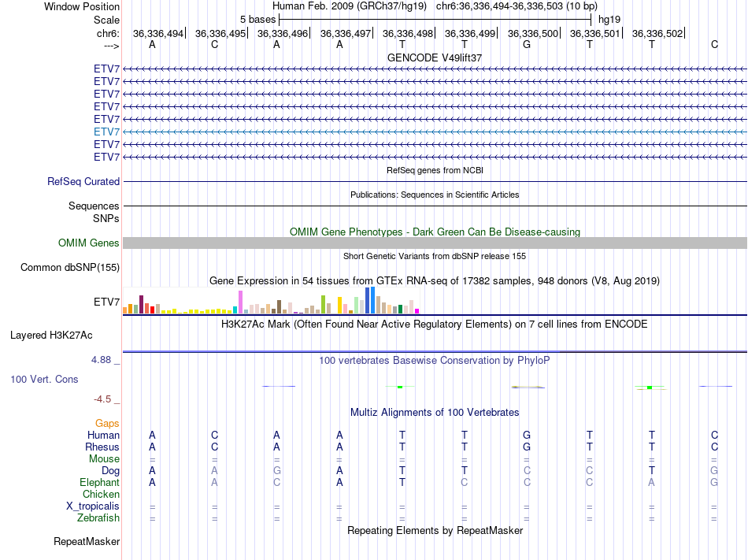
Task: Click the tallest blue bar in GTEx chart
Action: [x=373, y=300]
